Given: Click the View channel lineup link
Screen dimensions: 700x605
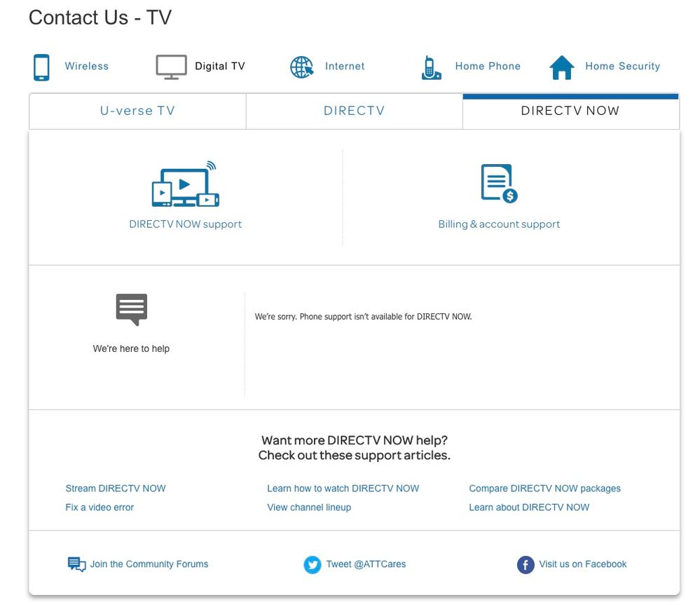Looking at the screenshot, I should [309, 507].
